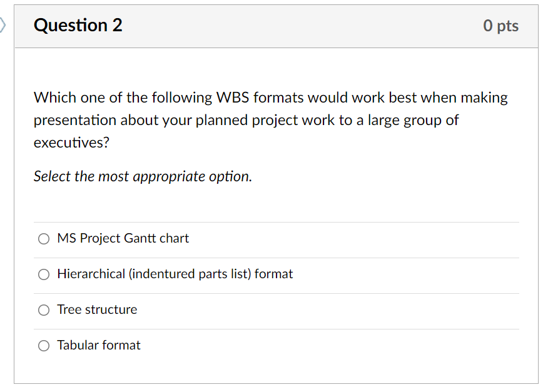The image size is (543, 392).
Task: Click the "Question 2" heading
Action: pos(78,26)
